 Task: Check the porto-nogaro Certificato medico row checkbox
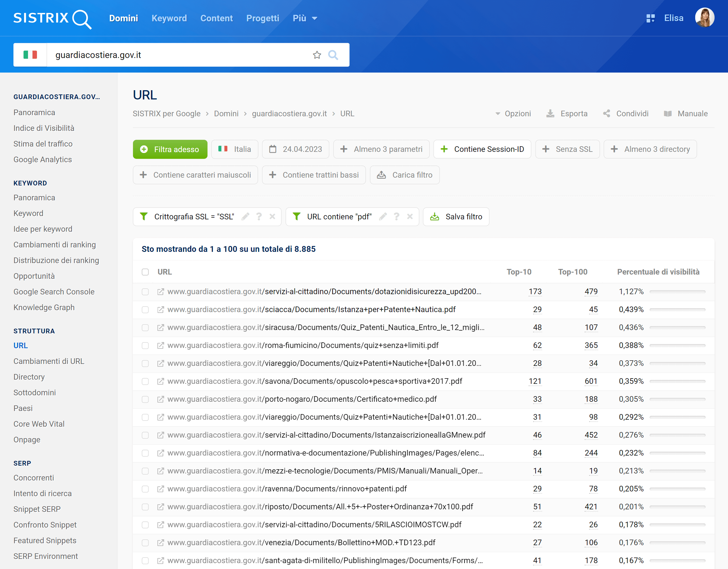(145, 400)
